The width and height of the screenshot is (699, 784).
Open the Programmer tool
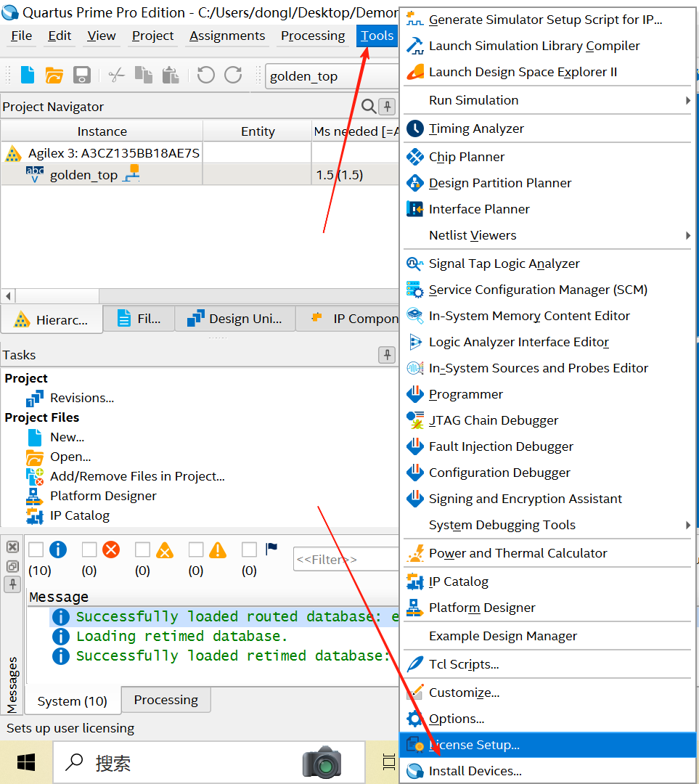click(x=547, y=394)
